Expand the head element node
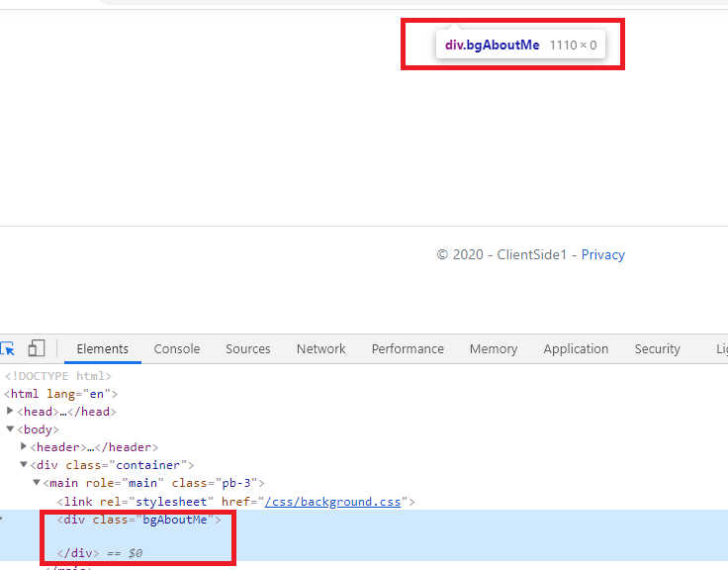 tap(10, 411)
